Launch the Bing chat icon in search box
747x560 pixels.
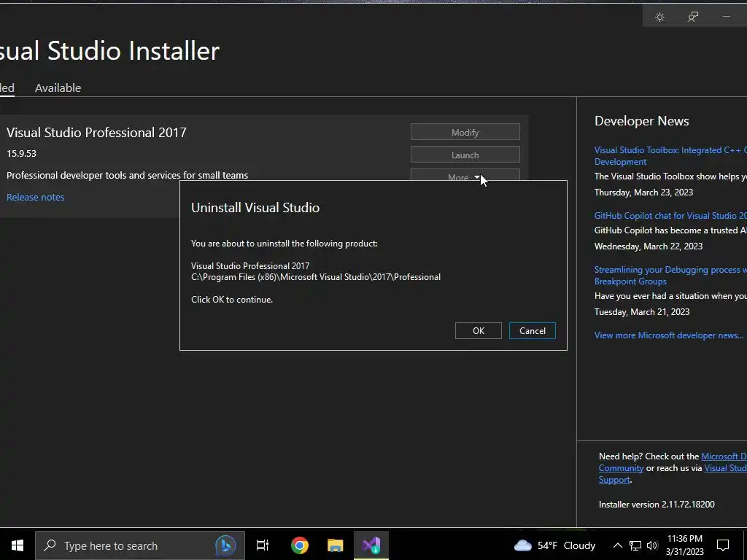point(225,545)
